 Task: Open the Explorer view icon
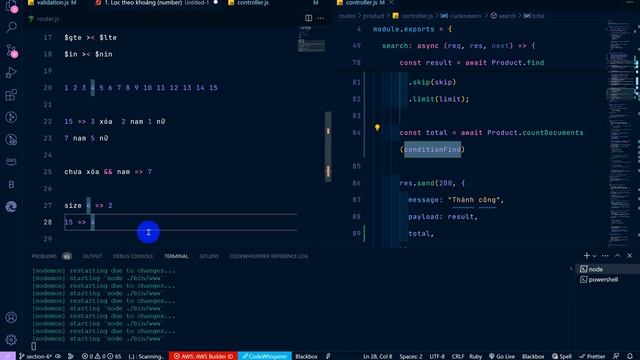11,6
